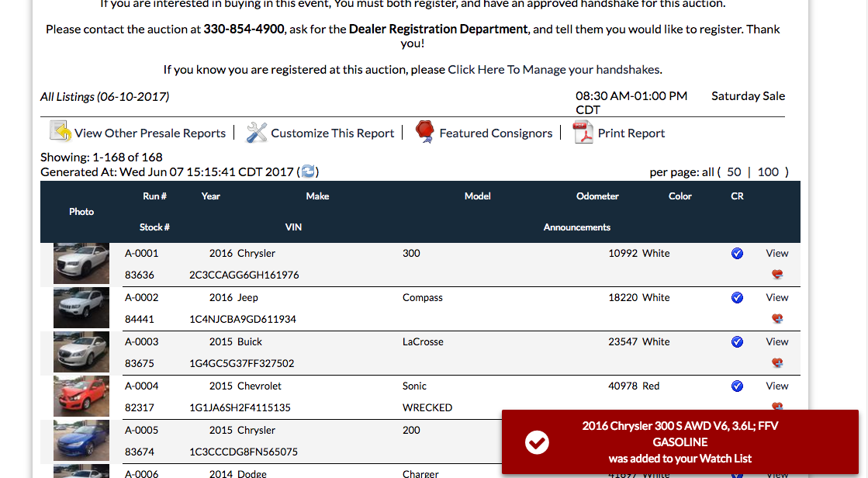Click Here To Manage your handshakes link
Viewport: 868px width, 478px height.
tap(554, 69)
